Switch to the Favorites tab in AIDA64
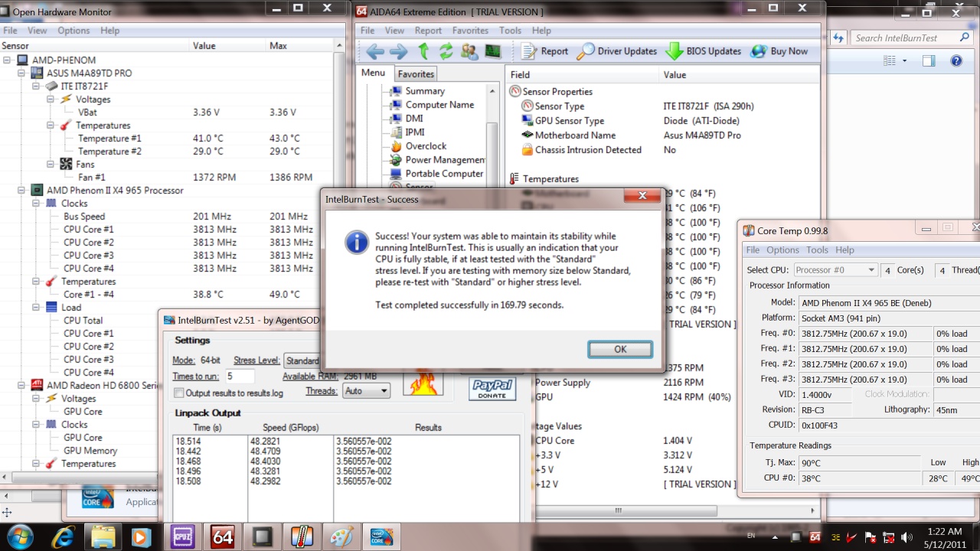 [416, 74]
